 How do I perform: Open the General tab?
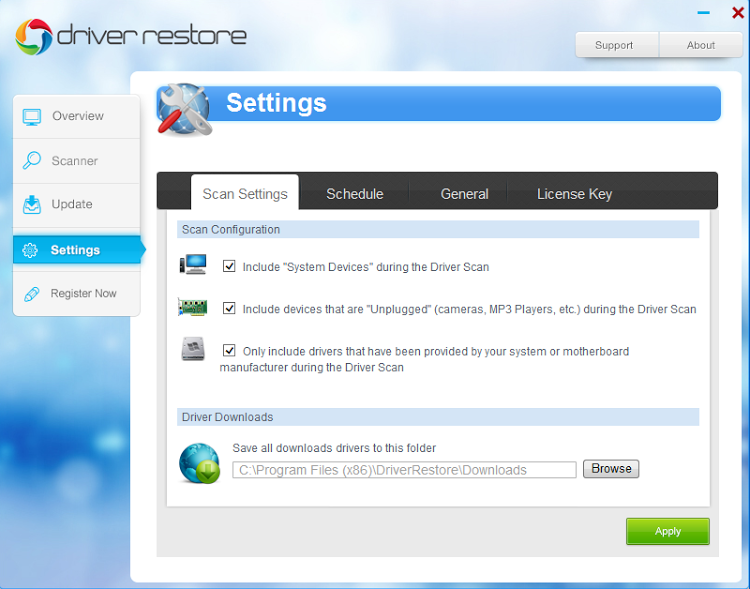tap(464, 194)
